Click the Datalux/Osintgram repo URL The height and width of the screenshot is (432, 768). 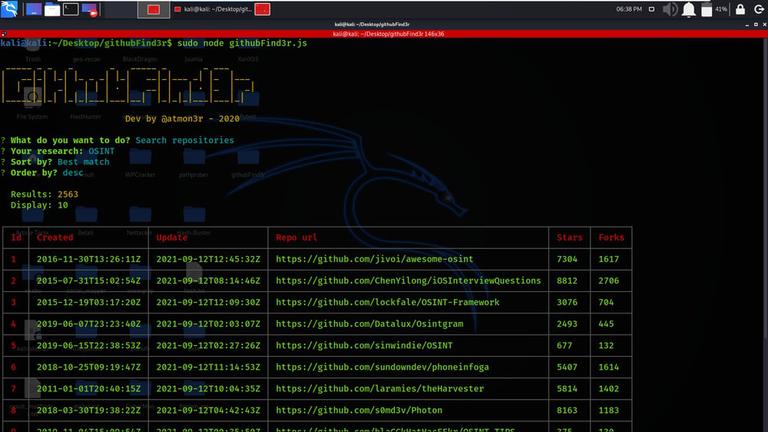point(369,323)
